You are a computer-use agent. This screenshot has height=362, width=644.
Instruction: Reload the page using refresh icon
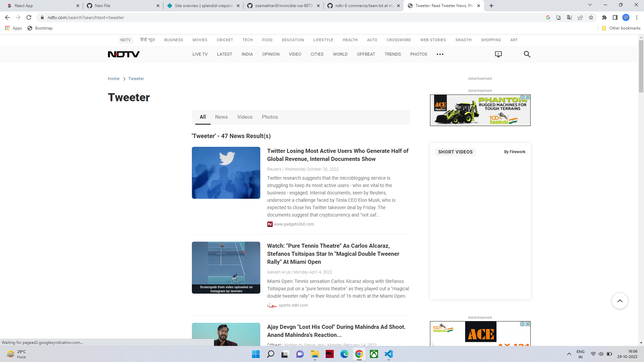tap(29, 17)
